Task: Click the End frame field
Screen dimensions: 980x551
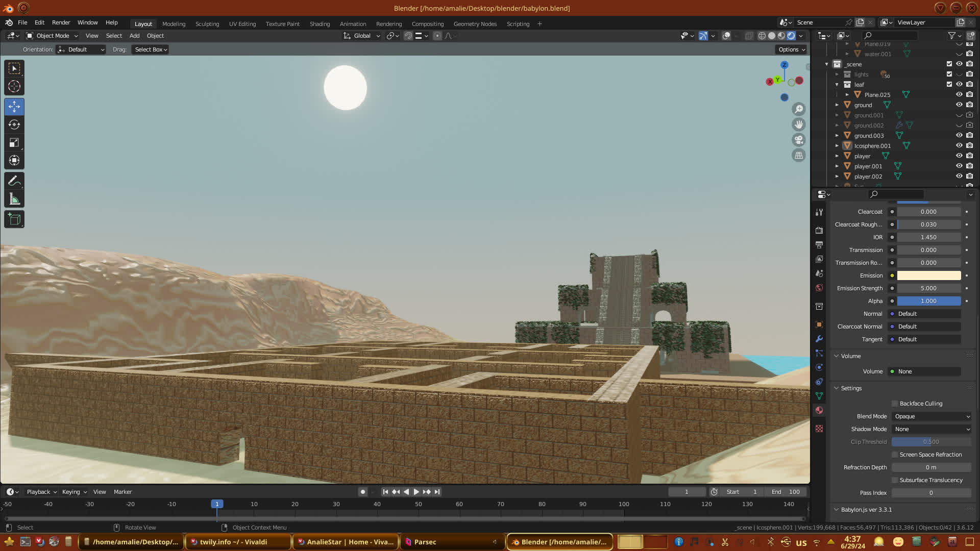Action: pyautogui.click(x=786, y=492)
